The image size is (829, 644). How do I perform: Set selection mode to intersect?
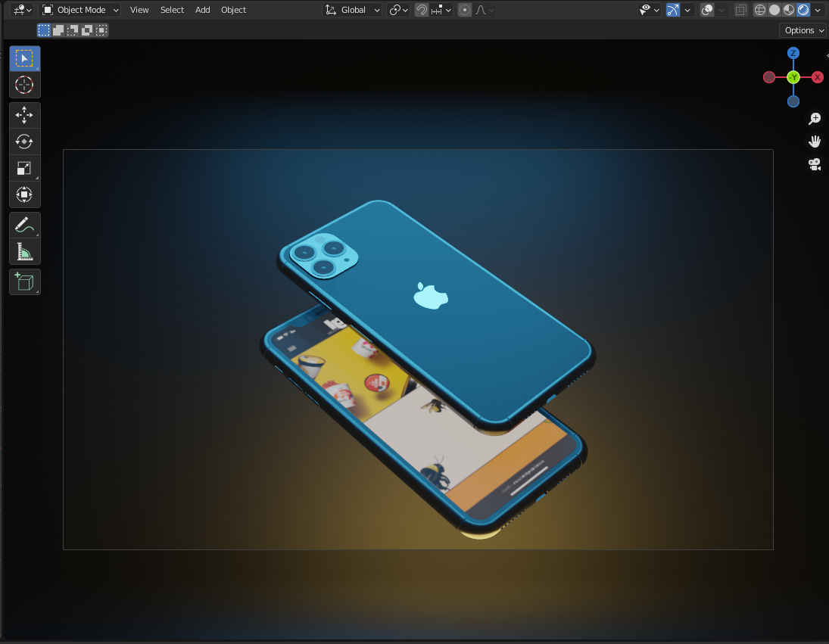click(101, 30)
